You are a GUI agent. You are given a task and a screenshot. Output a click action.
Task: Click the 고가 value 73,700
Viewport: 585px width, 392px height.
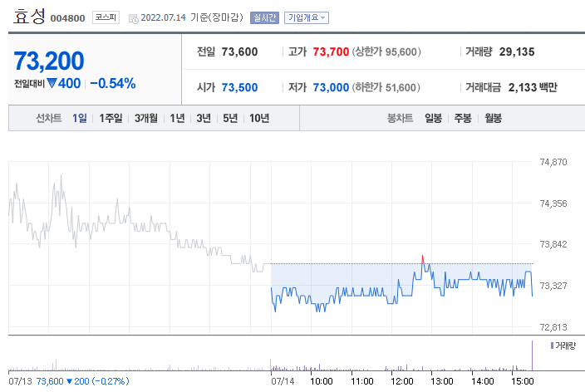(331, 51)
